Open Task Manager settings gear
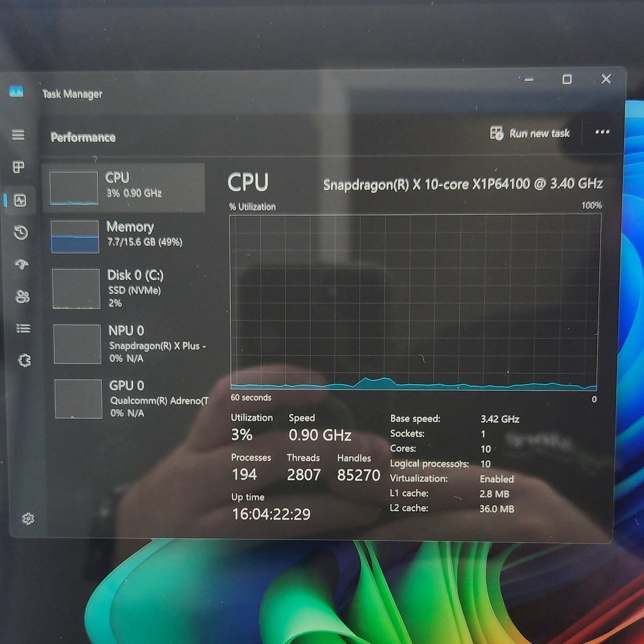The height and width of the screenshot is (644, 644). click(x=28, y=519)
